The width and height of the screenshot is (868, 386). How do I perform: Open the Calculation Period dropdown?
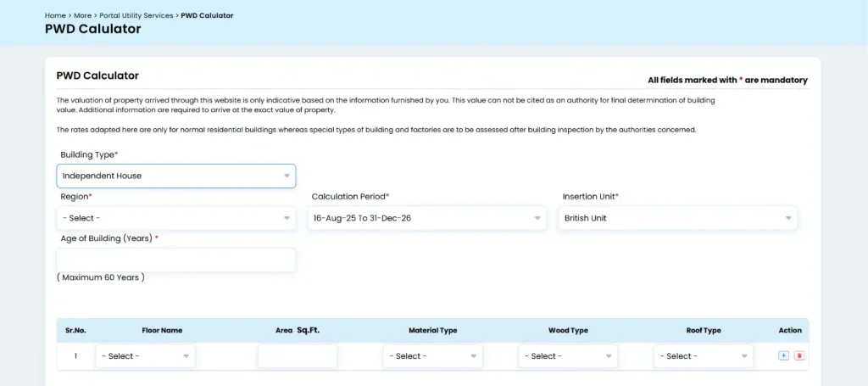tap(427, 218)
